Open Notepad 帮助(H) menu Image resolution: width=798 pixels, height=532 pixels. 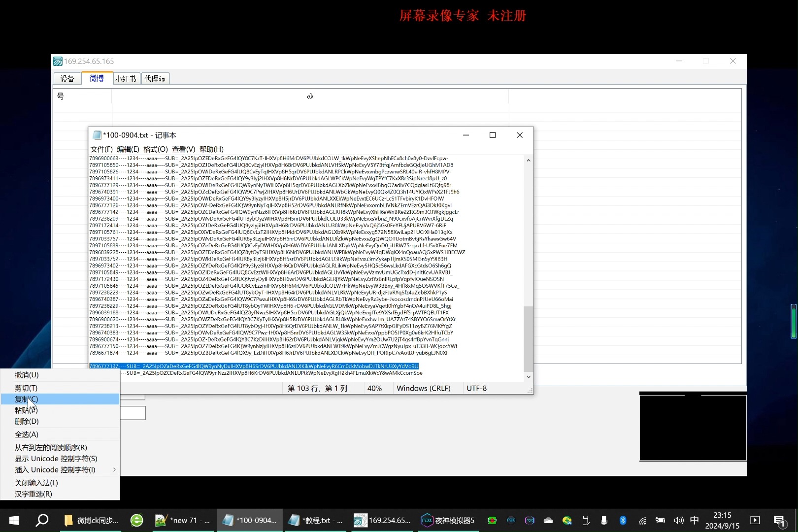coord(211,149)
